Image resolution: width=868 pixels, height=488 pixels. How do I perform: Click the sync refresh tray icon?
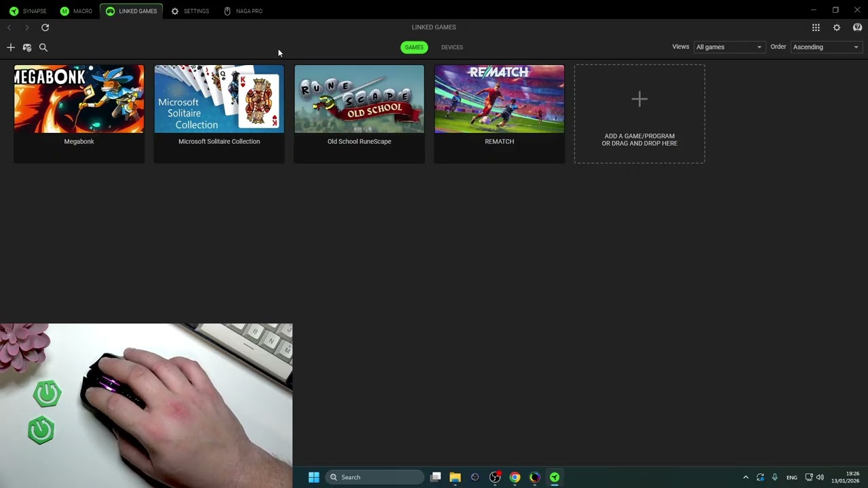click(x=760, y=477)
